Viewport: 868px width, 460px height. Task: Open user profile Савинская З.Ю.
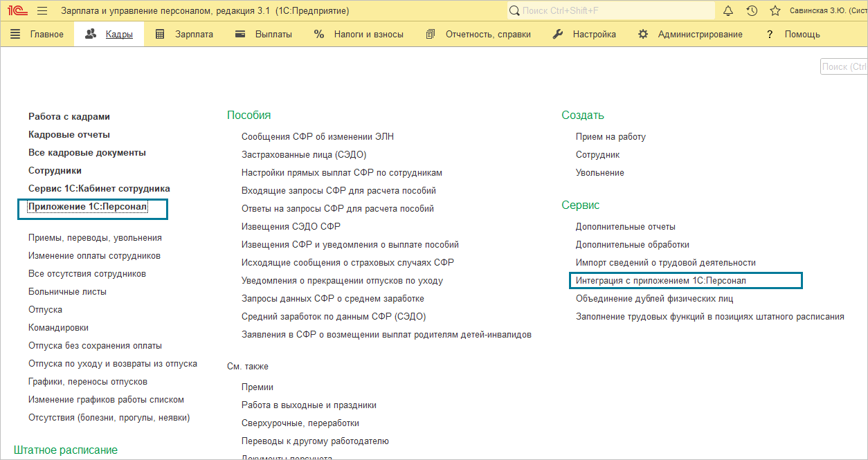tap(827, 11)
